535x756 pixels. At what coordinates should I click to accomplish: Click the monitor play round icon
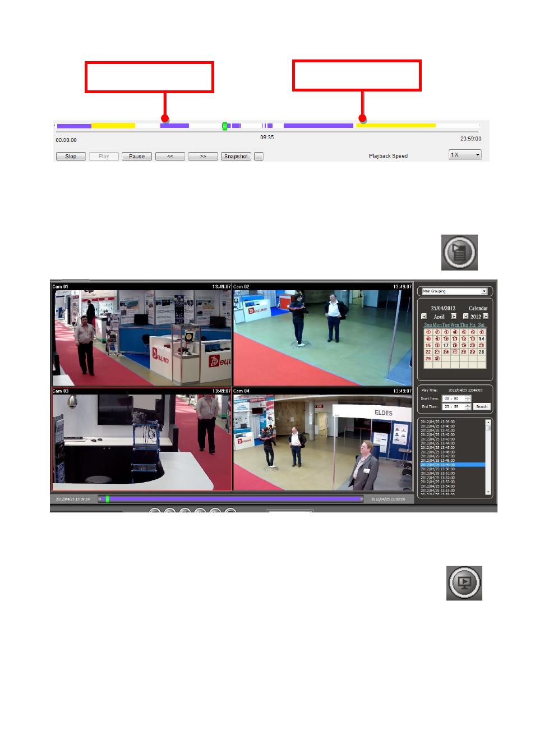[x=464, y=583]
